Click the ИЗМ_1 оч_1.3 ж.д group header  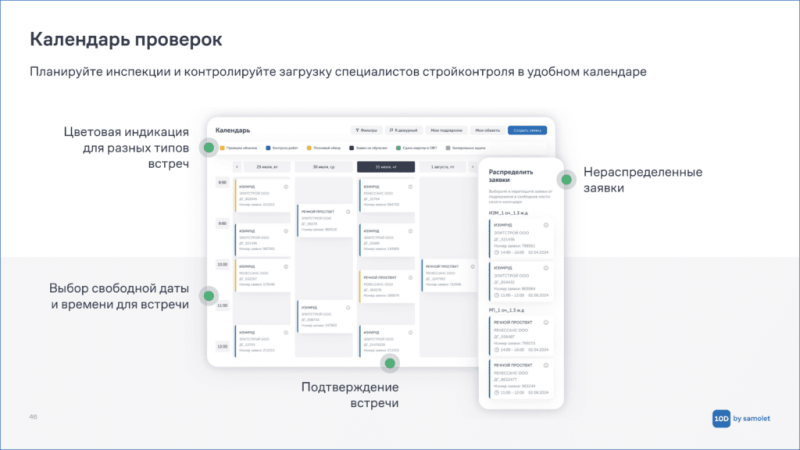(x=508, y=213)
